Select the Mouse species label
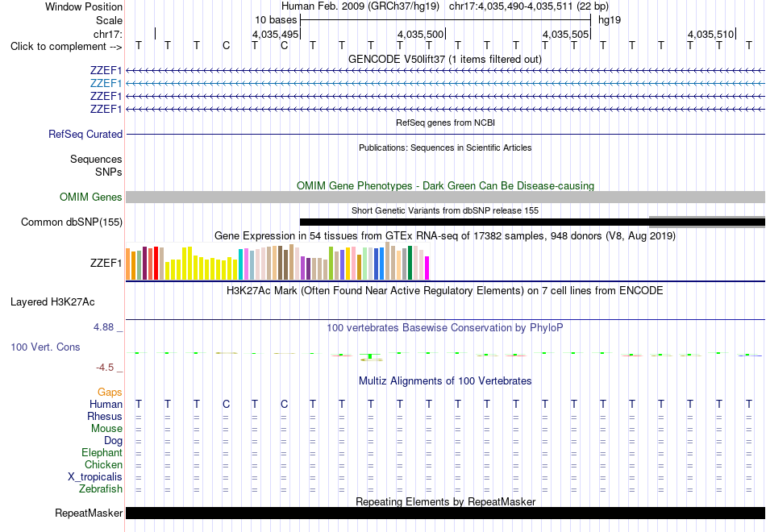Viewport: 766px width, 532px height. click(x=106, y=429)
